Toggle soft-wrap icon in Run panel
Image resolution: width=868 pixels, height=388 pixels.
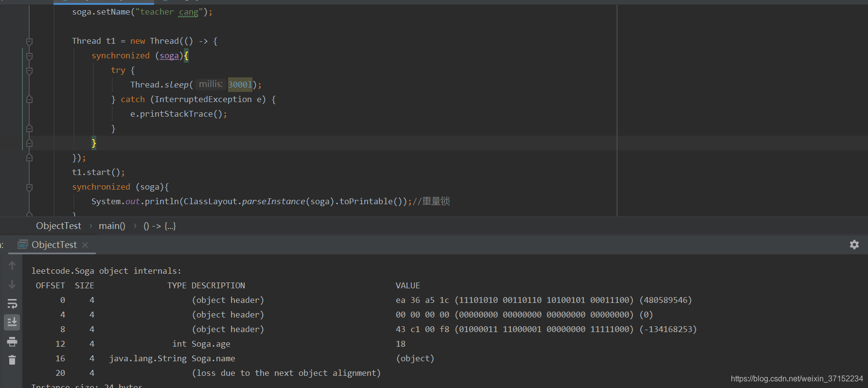click(12, 304)
